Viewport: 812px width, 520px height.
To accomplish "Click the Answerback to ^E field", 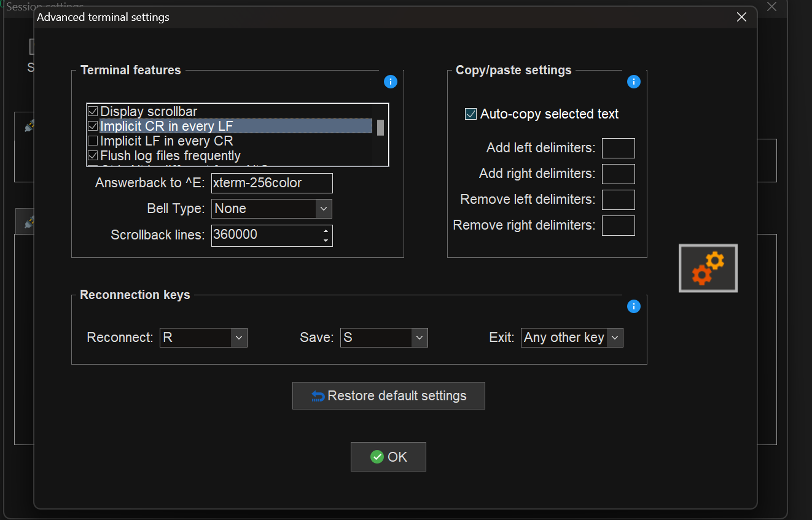I will click(271, 183).
